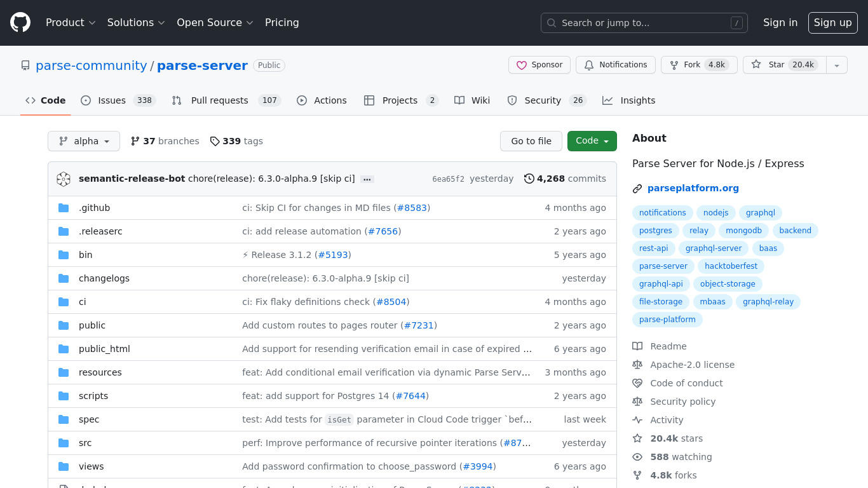
Task: Switch to the Projects tab
Action: (401, 100)
